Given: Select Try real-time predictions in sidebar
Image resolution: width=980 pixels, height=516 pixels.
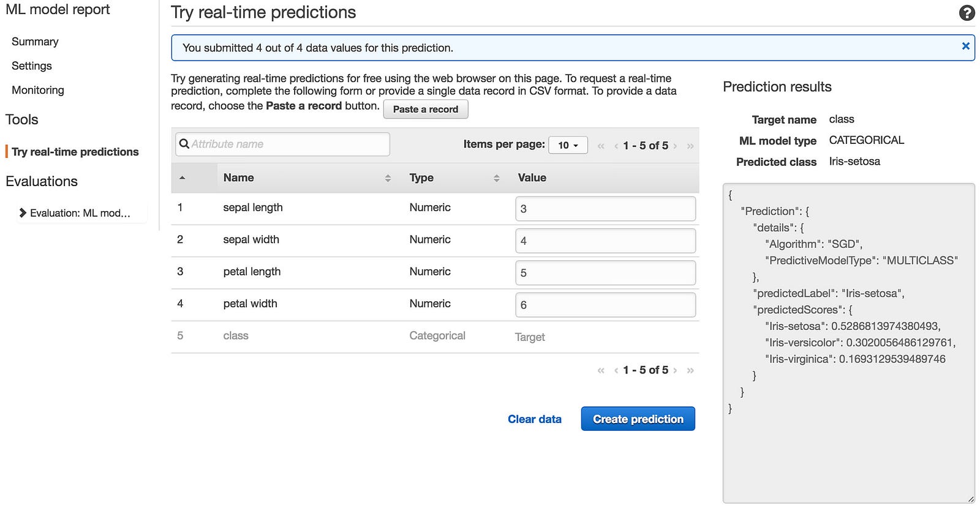Looking at the screenshot, I should [x=75, y=152].
